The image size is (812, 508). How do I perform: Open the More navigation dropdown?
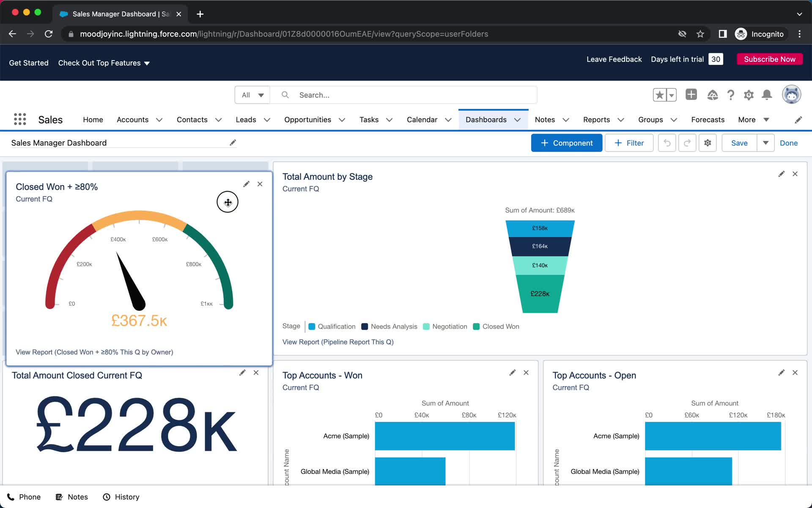(x=753, y=120)
